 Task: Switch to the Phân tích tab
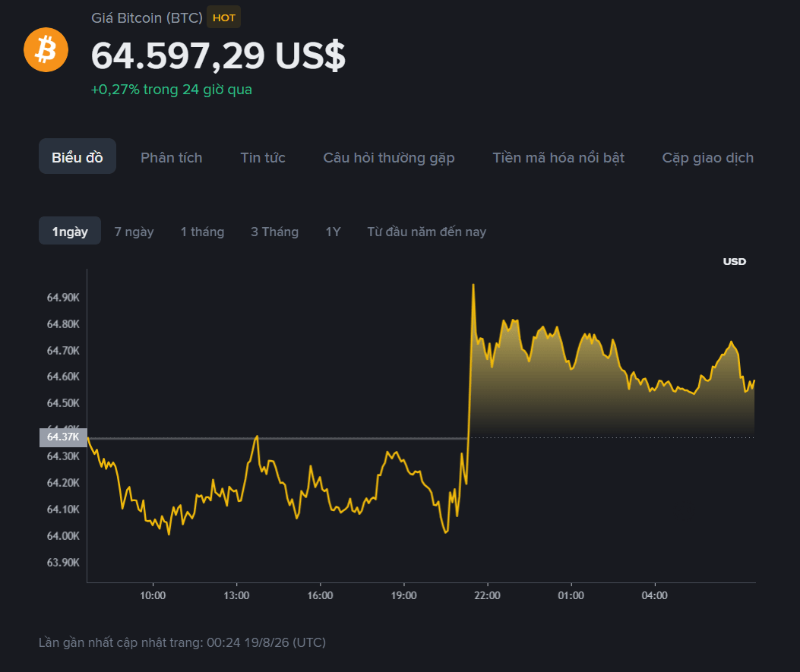click(x=172, y=157)
